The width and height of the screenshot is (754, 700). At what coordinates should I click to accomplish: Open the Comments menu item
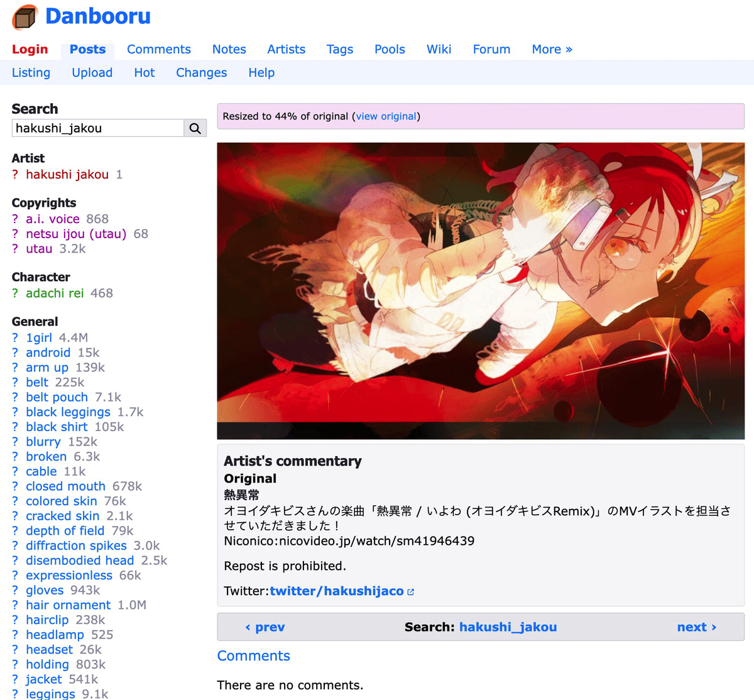click(159, 50)
